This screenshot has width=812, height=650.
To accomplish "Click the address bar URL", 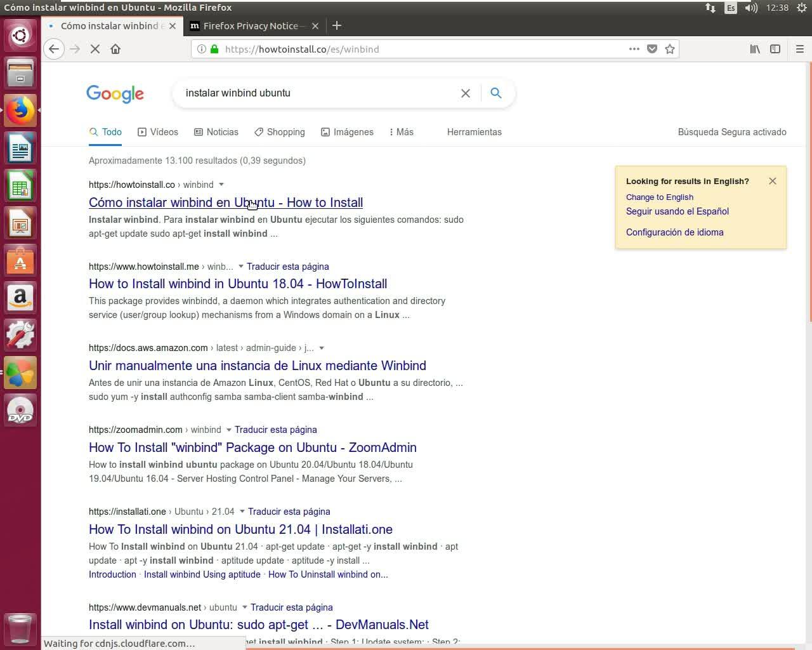I will tap(302, 49).
